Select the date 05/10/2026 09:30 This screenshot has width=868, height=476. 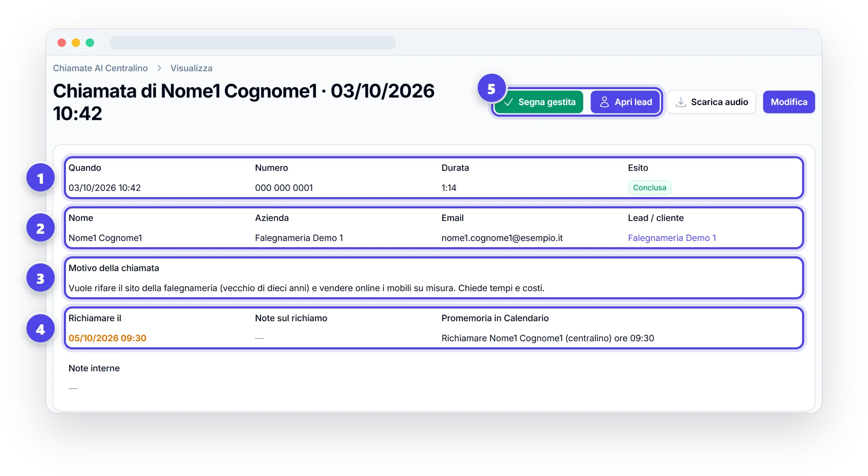point(107,338)
